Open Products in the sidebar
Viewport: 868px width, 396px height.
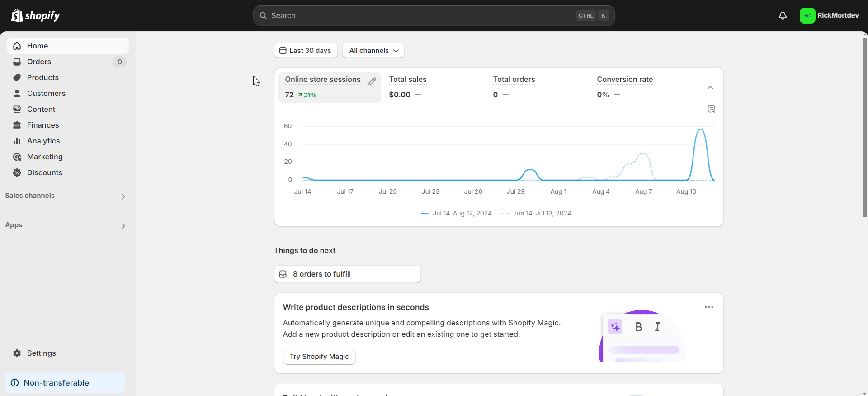(x=68, y=77)
